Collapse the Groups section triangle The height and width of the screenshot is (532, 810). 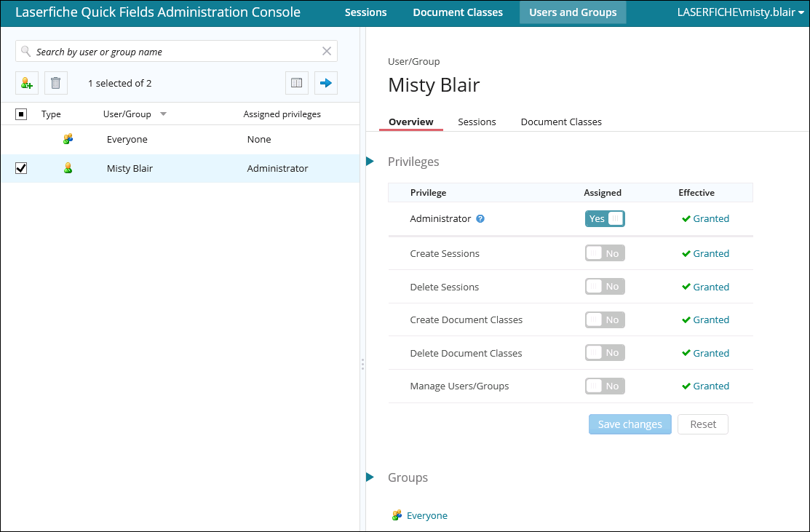click(370, 477)
